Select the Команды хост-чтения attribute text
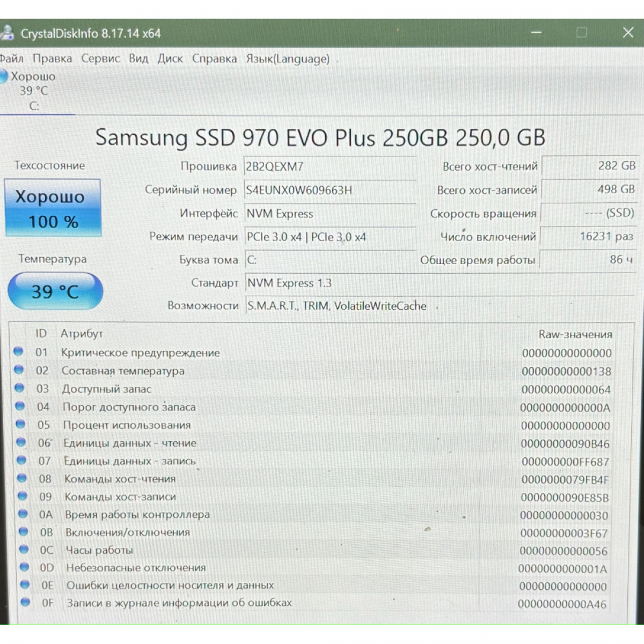The image size is (644, 644). point(120,479)
